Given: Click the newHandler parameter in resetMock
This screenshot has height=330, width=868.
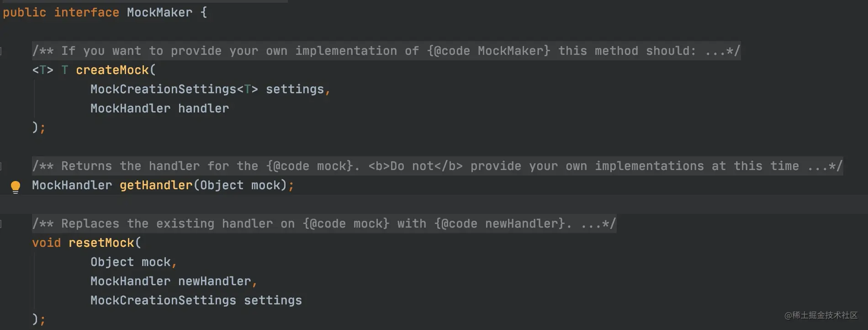Looking at the screenshot, I should coord(215,282).
